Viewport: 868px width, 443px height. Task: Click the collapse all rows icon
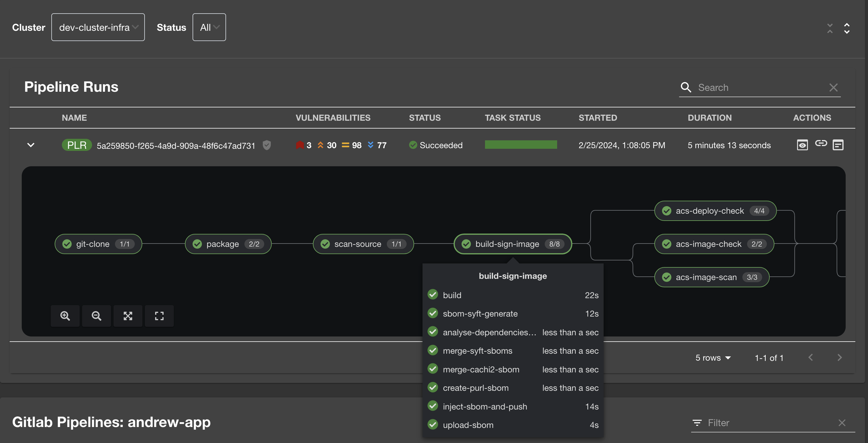click(x=830, y=28)
